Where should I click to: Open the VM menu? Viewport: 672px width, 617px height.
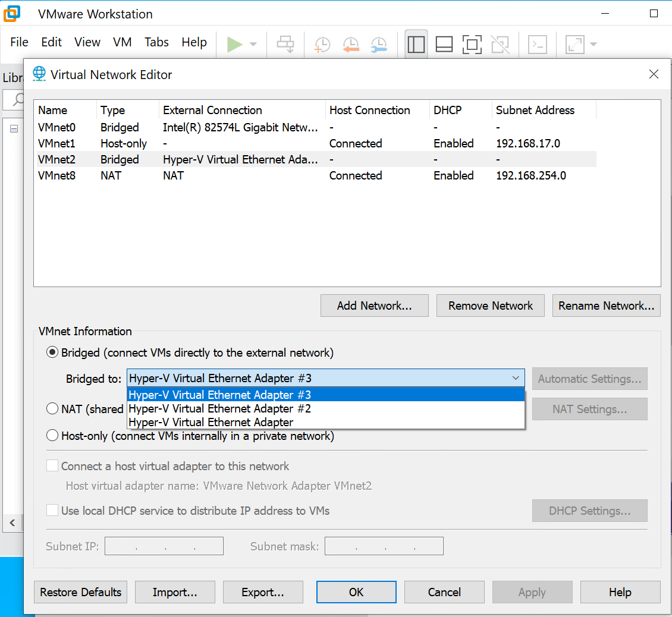[x=122, y=42]
